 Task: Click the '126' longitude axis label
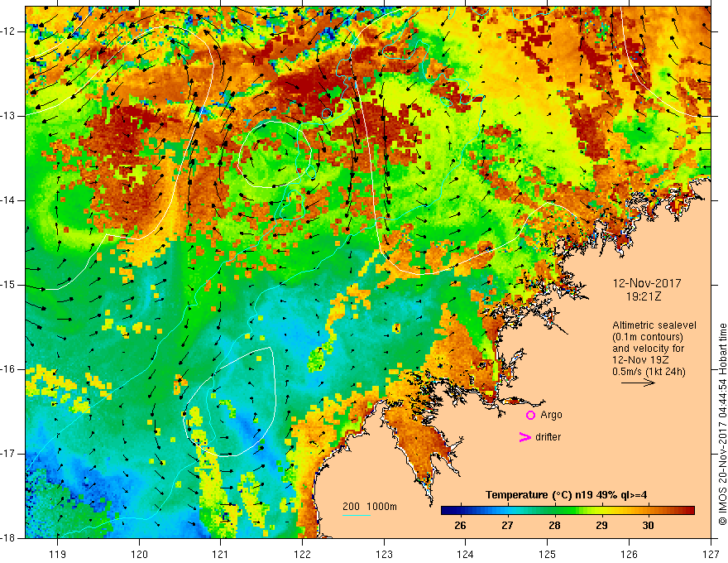tap(629, 554)
